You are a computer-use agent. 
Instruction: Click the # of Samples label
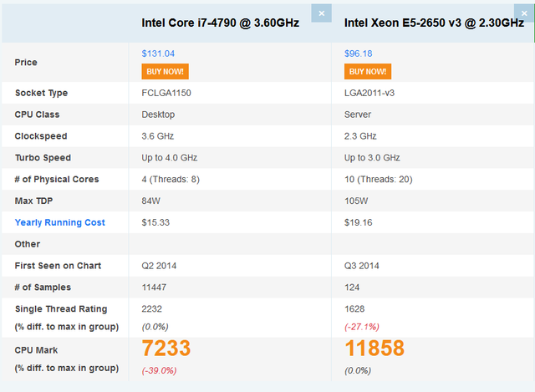pos(43,288)
